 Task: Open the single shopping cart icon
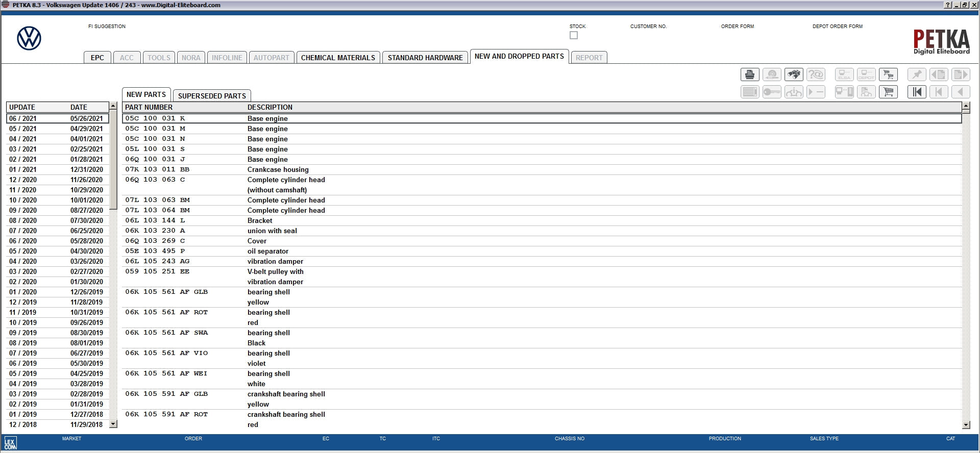pyautogui.click(x=888, y=92)
